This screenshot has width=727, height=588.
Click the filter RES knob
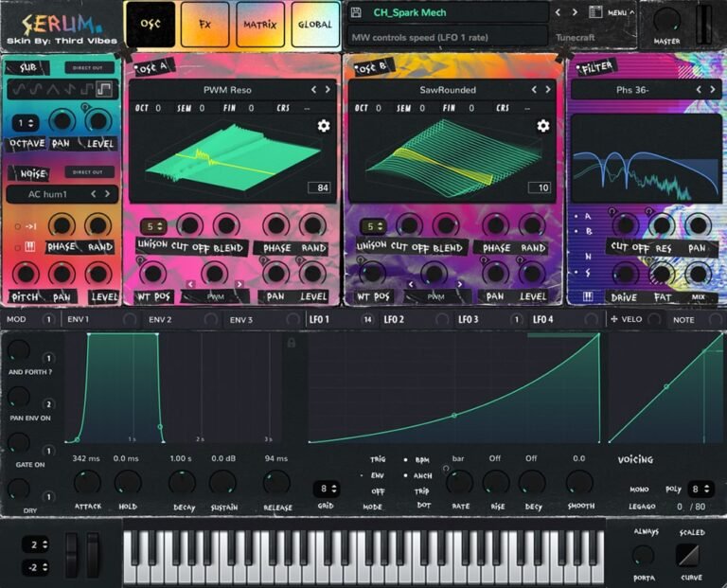click(x=662, y=226)
